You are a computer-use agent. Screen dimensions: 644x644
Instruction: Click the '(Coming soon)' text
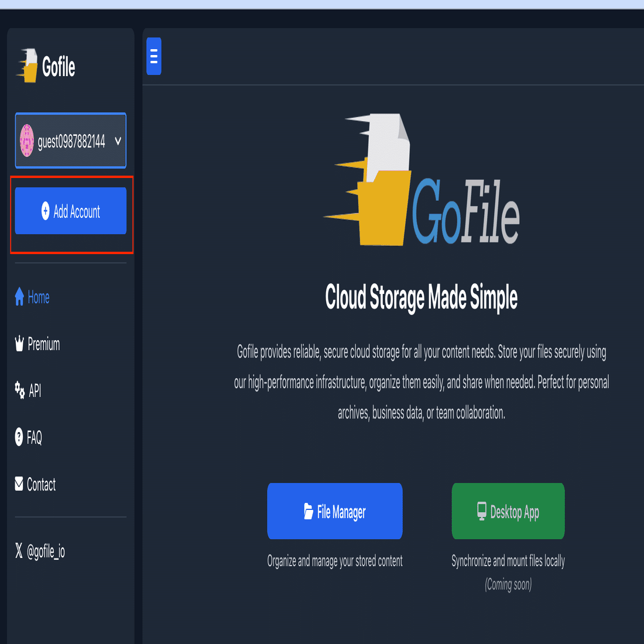tap(508, 584)
